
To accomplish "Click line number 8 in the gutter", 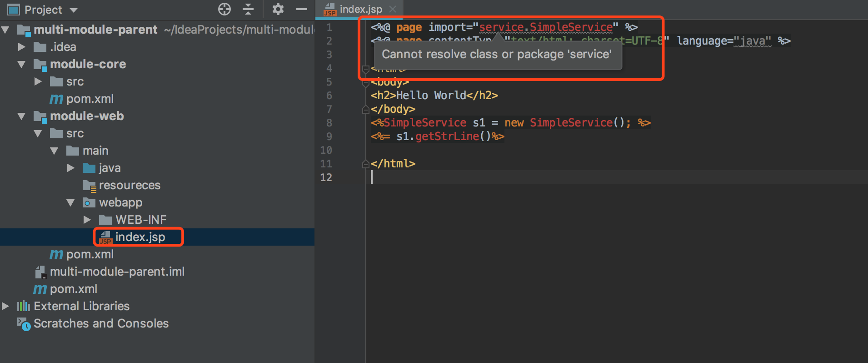I will pos(329,123).
